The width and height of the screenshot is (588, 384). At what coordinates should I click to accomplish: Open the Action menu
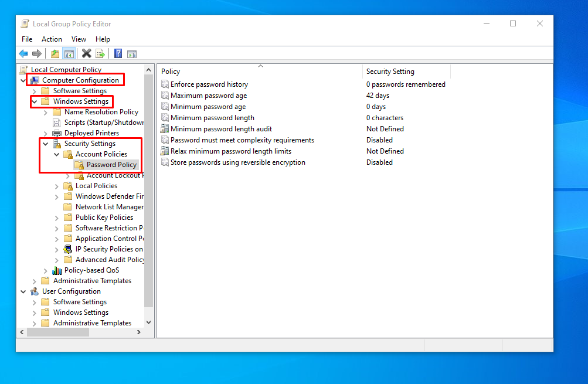click(x=52, y=39)
